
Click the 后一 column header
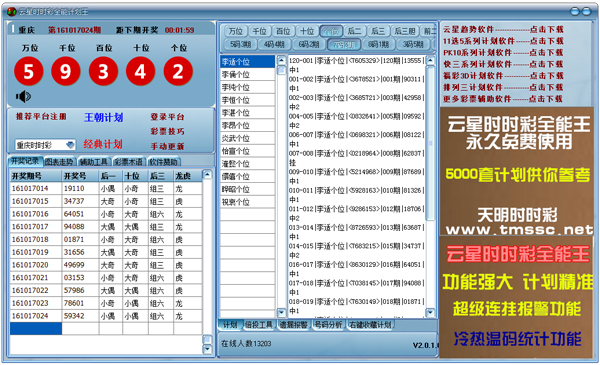[111, 176]
